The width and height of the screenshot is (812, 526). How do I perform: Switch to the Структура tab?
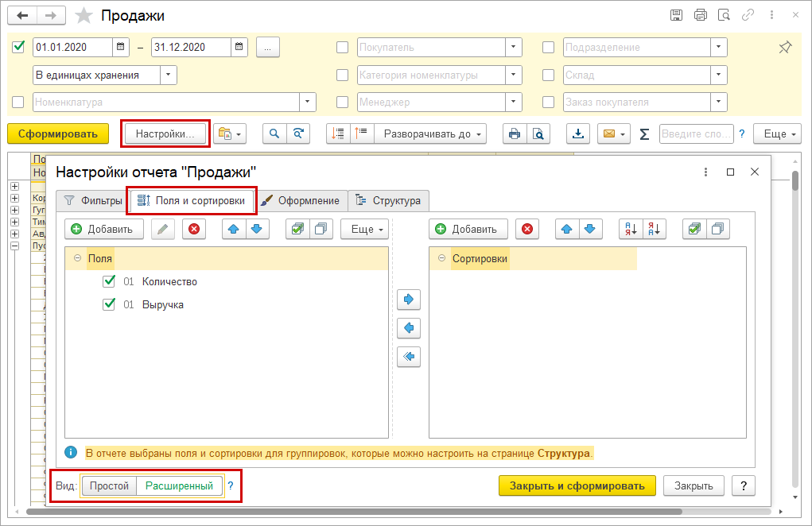(389, 201)
